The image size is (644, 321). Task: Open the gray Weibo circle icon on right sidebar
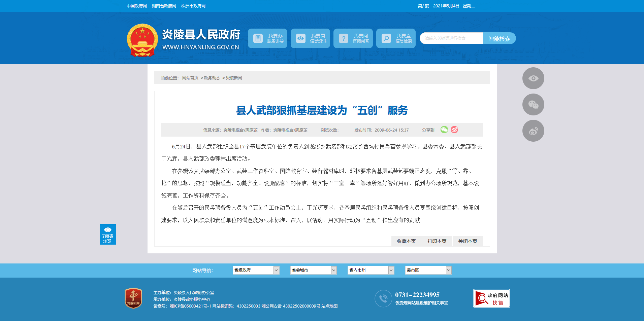pos(533,131)
